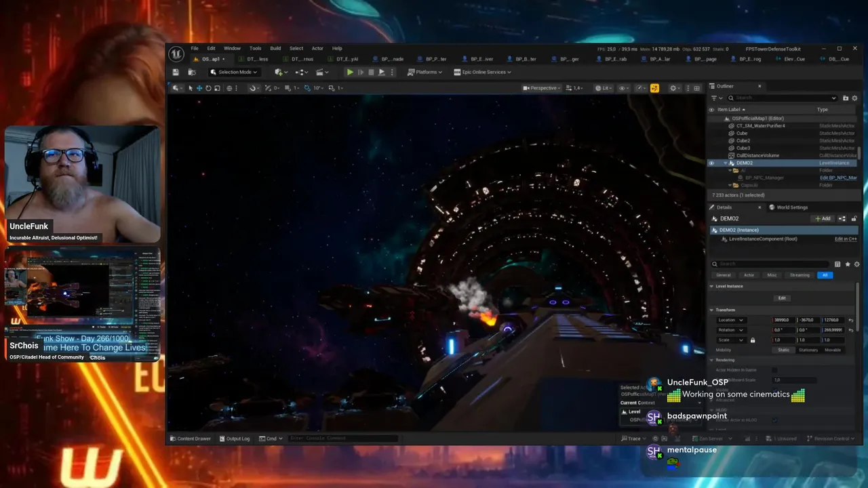This screenshot has height=488, width=868.
Task: Open camera speed 1,4 setting
Action: (575, 88)
